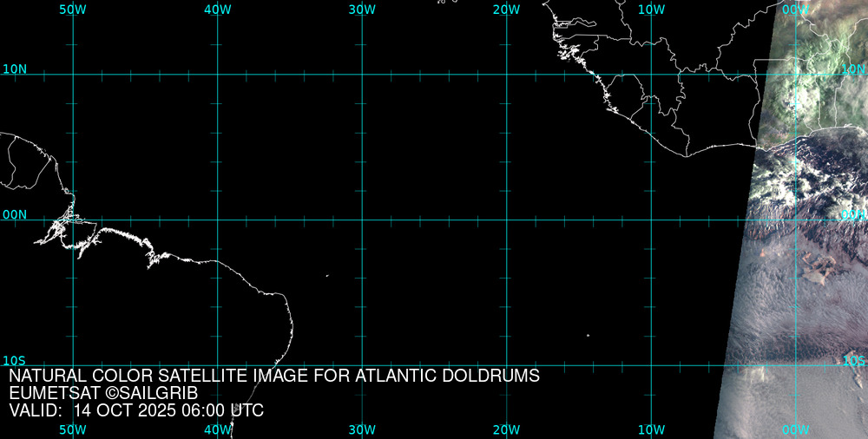This screenshot has width=868, height=439.
Task: Click the 00W label along bottom edge
Action: coord(795,429)
